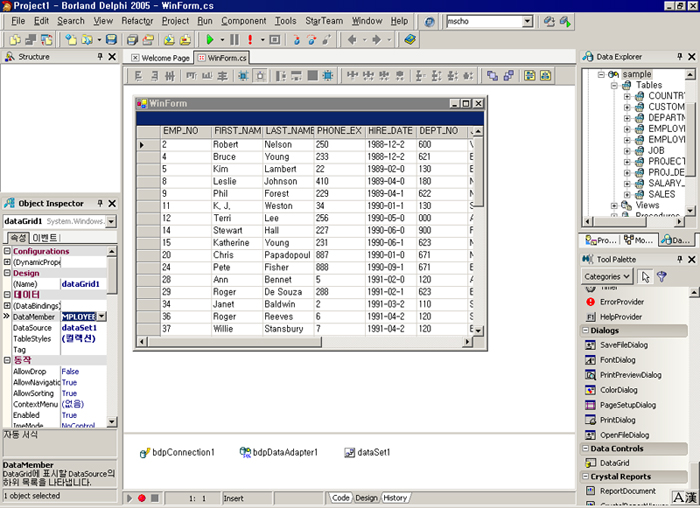Pick the DataGrid component in Tool Palette
The image size is (700, 508).
click(x=614, y=463)
